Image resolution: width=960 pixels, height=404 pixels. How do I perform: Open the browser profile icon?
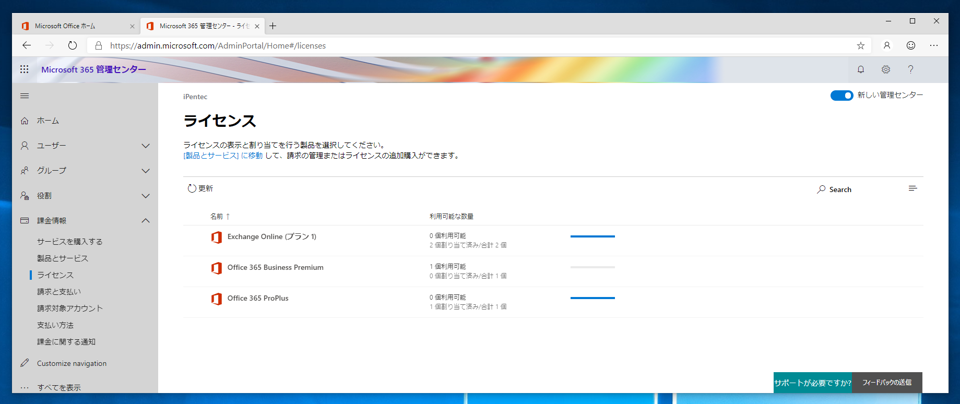tap(887, 45)
